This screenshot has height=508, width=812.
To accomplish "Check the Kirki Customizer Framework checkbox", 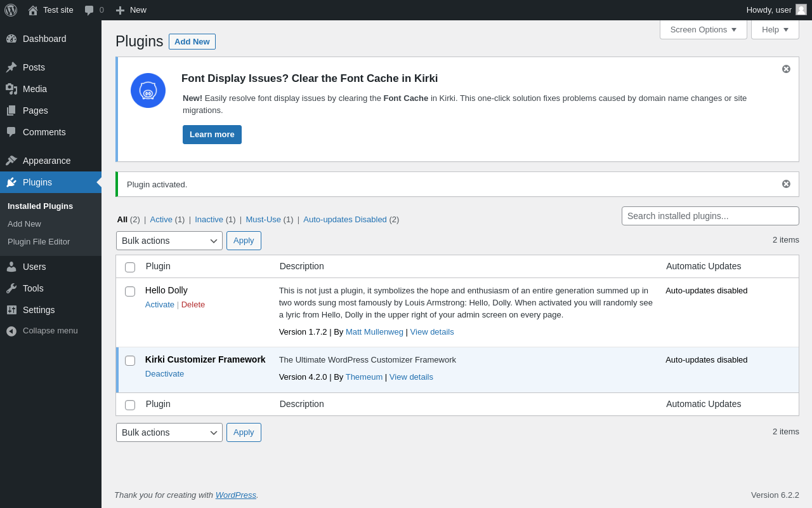I will click(x=130, y=361).
